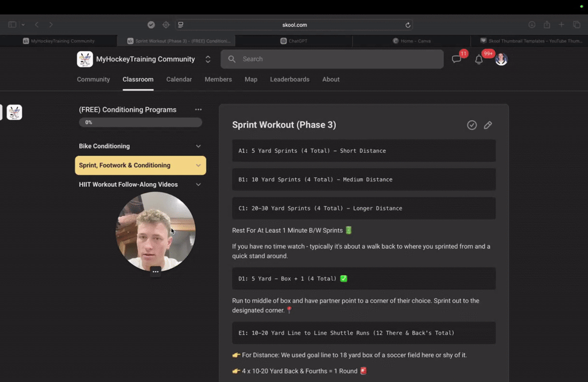
Task: Toggle the browser sidebar icon
Action: tap(12, 25)
